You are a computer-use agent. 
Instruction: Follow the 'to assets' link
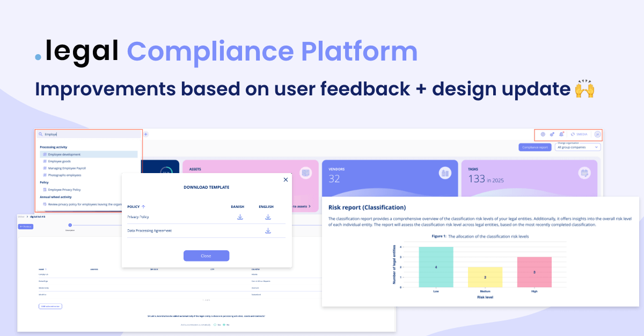302,206
